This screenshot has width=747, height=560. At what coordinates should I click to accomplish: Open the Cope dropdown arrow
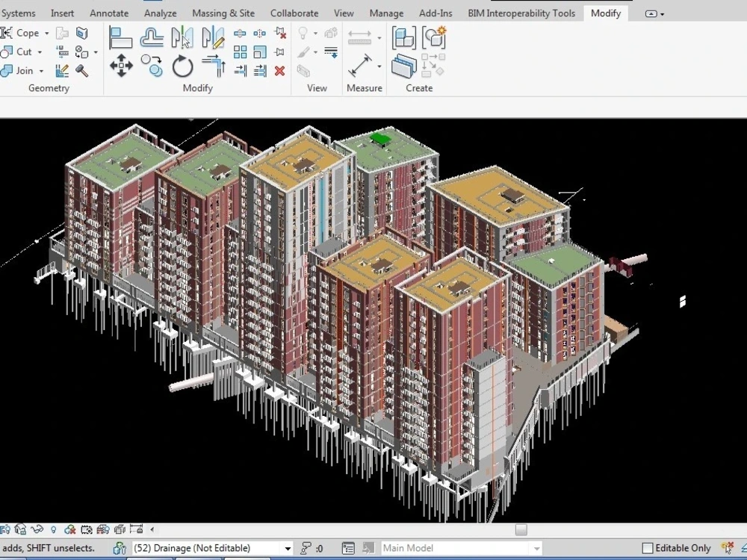[46, 34]
